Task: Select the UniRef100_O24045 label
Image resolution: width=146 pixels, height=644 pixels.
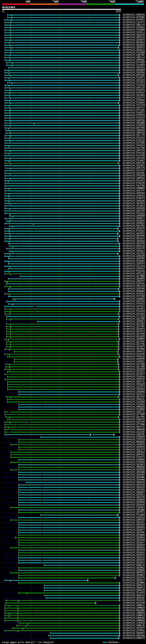Action: [x=133, y=354]
